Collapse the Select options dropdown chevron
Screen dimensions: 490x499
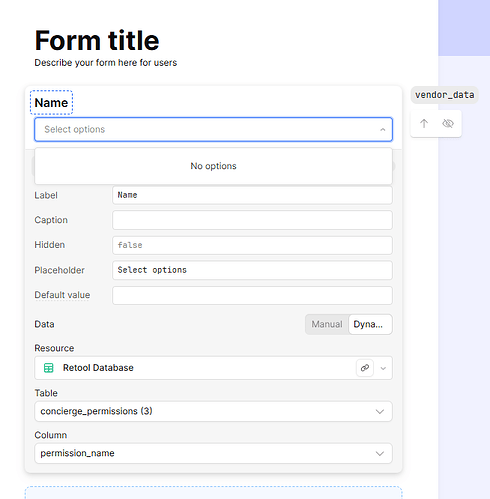(383, 130)
